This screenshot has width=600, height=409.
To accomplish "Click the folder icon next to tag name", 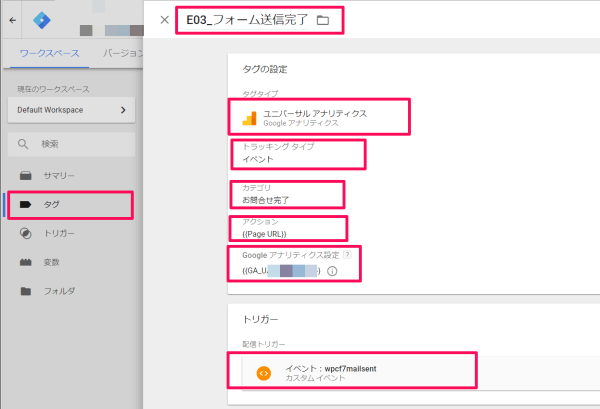I will tap(323, 20).
